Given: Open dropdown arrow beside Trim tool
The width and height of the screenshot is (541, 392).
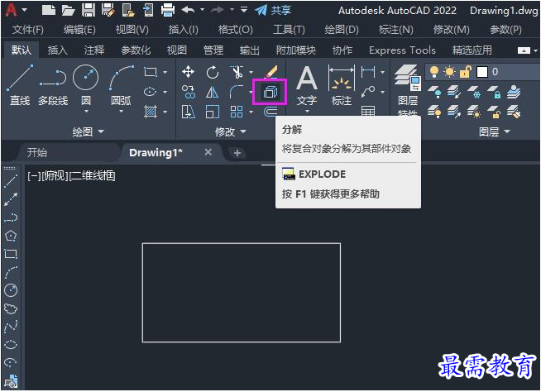Looking at the screenshot, I should [x=251, y=72].
